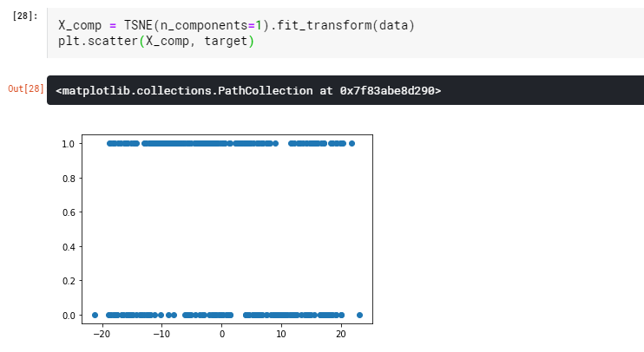Click the leftmost dot of the 1.0 row
The width and height of the screenshot is (644, 352).
(x=109, y=144)
